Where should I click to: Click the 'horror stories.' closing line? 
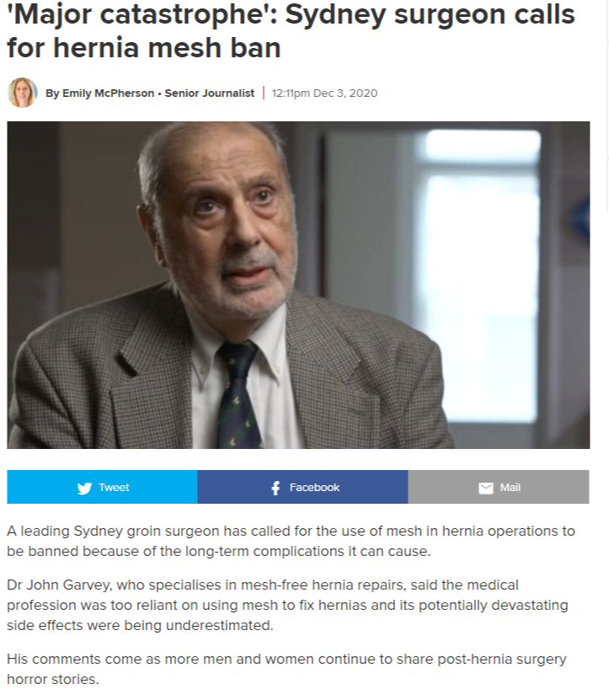tap(53, 680)
